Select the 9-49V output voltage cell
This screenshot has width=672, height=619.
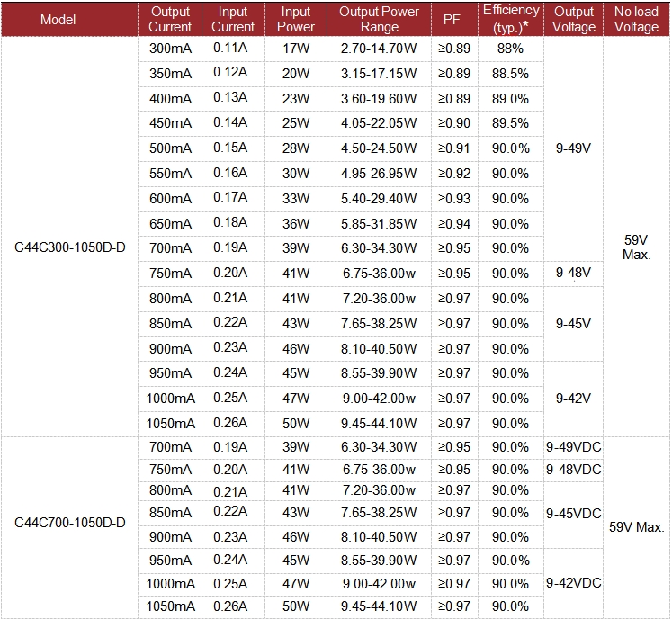(573, 148)
